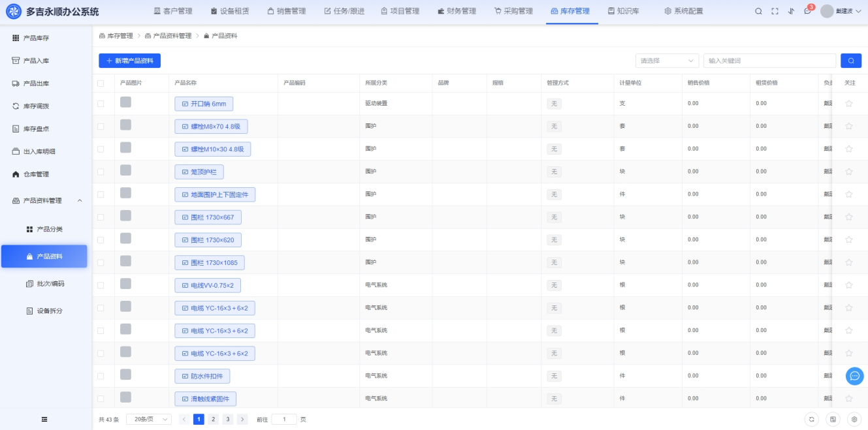The height and width of the screenshot is (430, 868).
Task: Open the 请选择 filter dropdown
Action: tap(667, 61)
